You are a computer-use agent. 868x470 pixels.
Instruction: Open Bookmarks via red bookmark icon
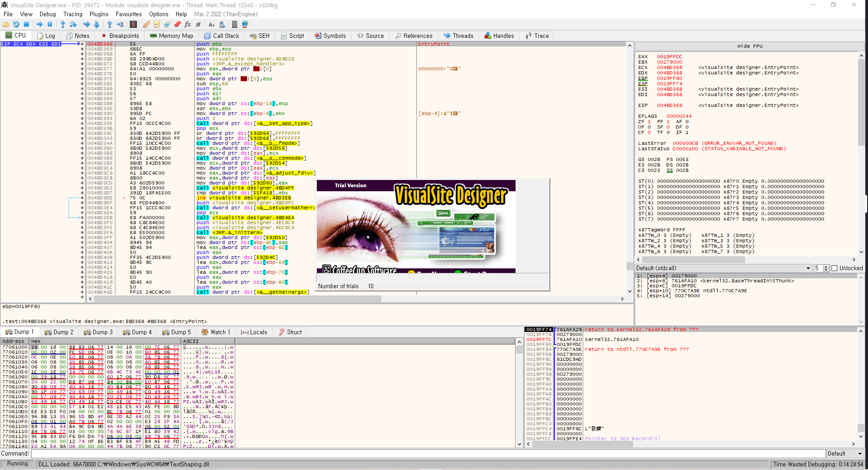click(x=178, y=24)
